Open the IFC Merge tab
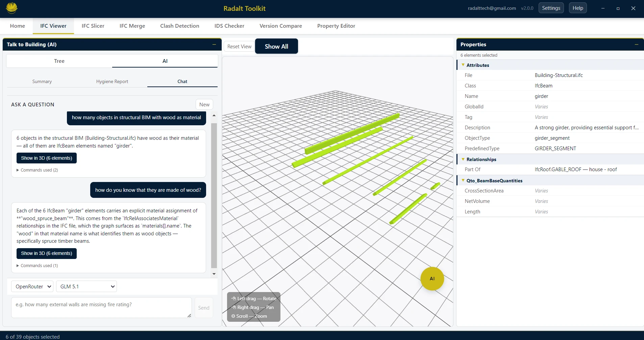 pyautogui.click(x=132, y=26)
